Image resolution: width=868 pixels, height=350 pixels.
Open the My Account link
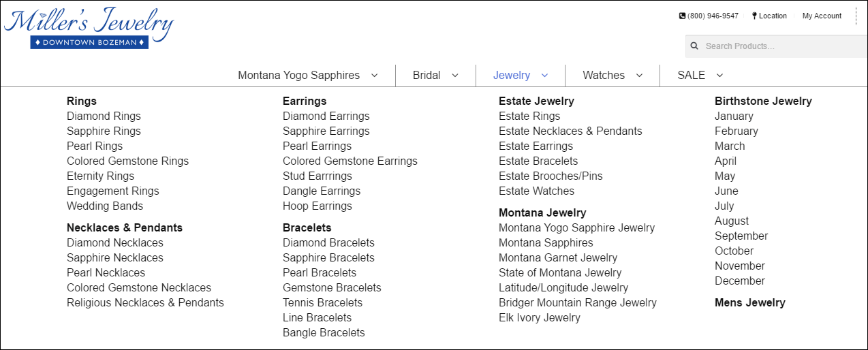coord(822,16)
